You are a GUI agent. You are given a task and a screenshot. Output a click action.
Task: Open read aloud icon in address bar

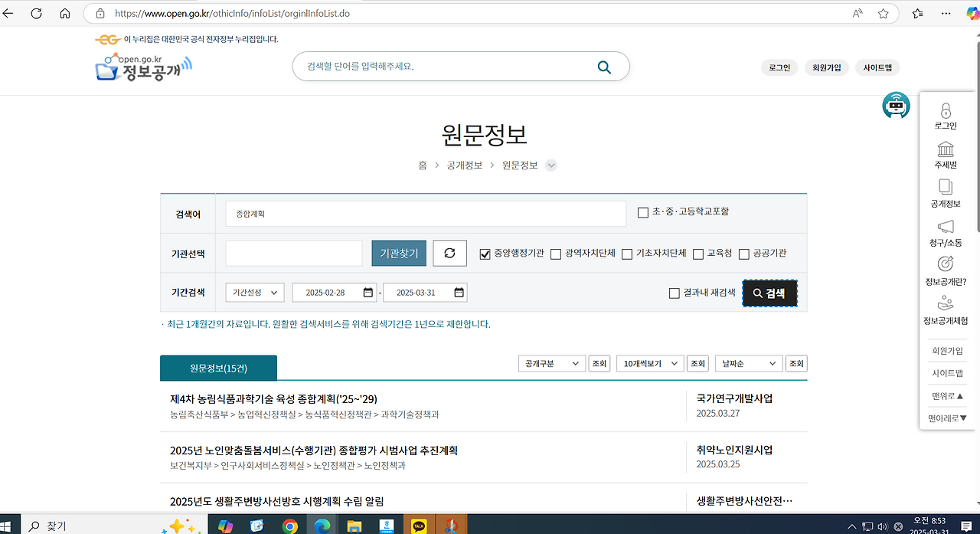(x=857, y=13)
